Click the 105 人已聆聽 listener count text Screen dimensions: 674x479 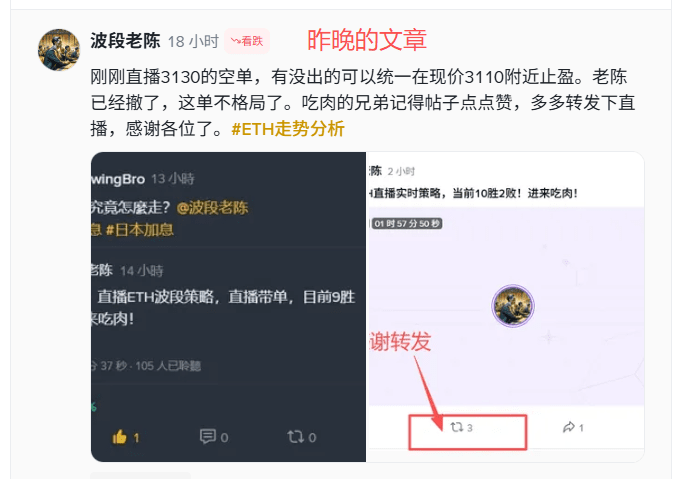click(168, 366)
